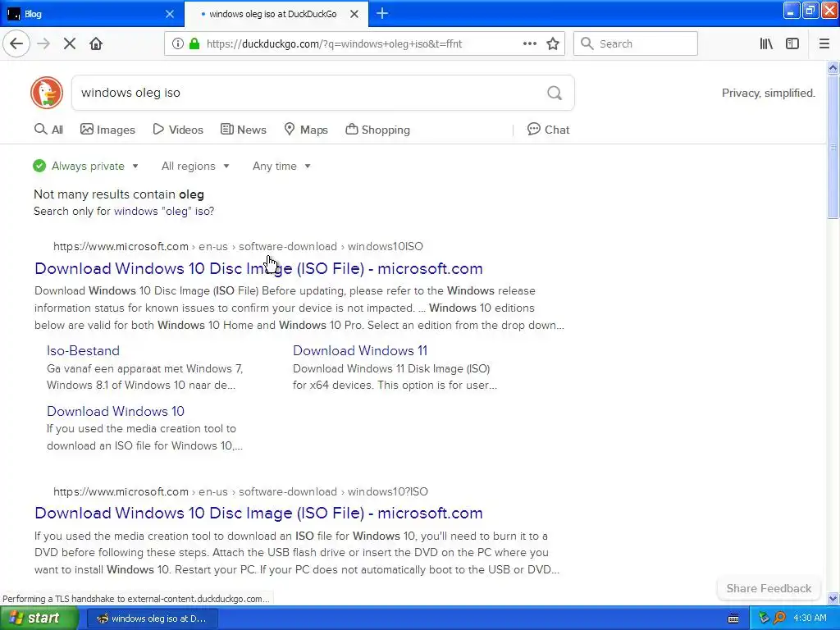Expand the Always private dropdown
Viewport: 840px width, 630px height.
click(x=85, y=166)
